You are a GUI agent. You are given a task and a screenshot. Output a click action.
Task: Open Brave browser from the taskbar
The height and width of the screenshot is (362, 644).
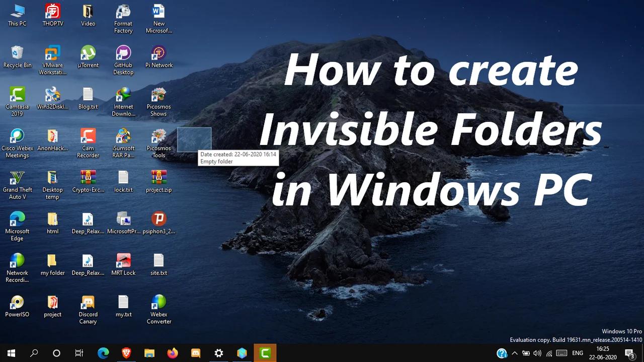126,353
